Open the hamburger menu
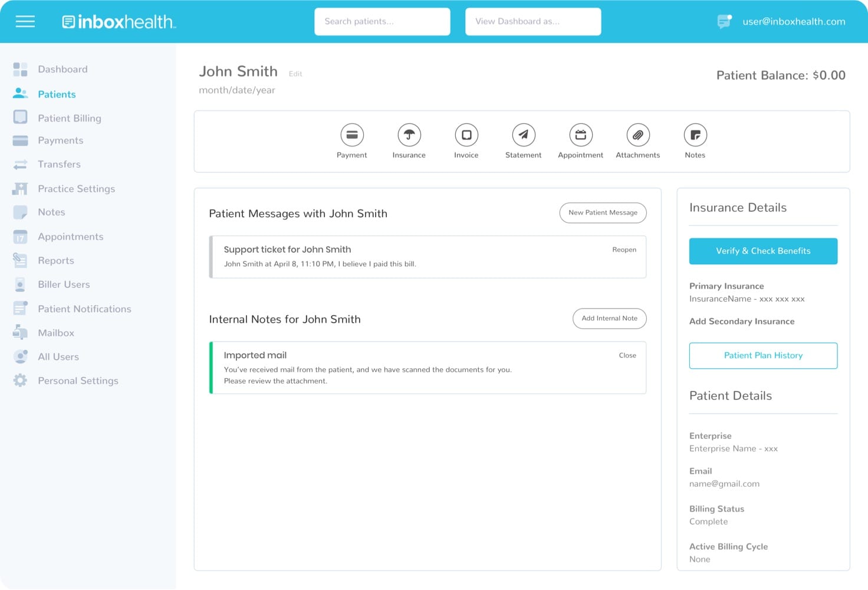Image resolution: width=868 pixels, height=590 pixels. tap(25, 22)
